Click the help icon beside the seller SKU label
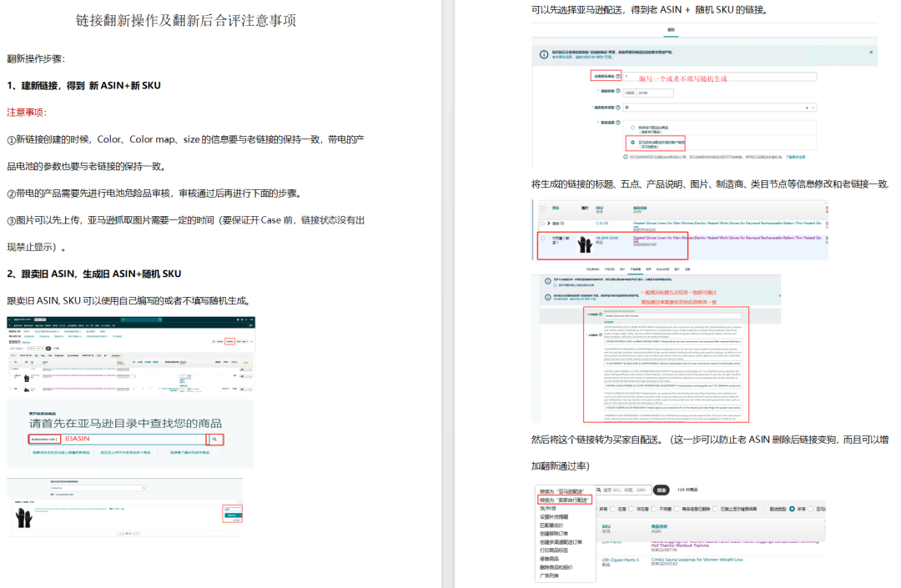Viewport: 901px width, 588px height. click(x=618, y=76)
